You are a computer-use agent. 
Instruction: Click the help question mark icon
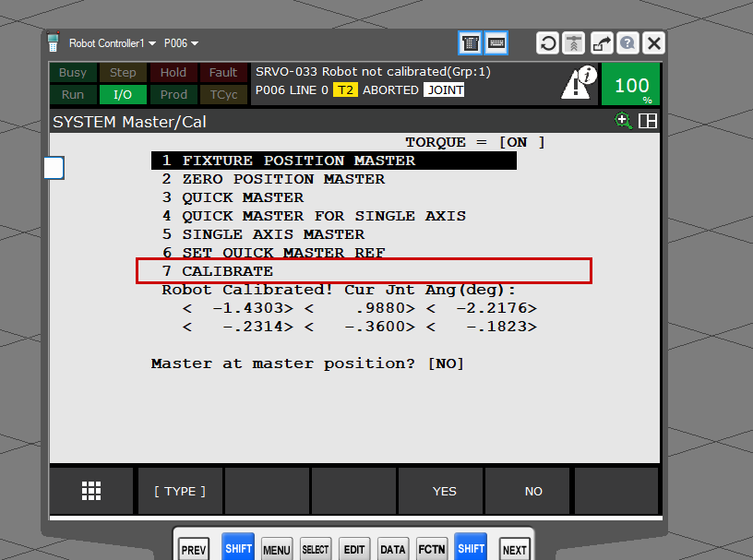627,43
